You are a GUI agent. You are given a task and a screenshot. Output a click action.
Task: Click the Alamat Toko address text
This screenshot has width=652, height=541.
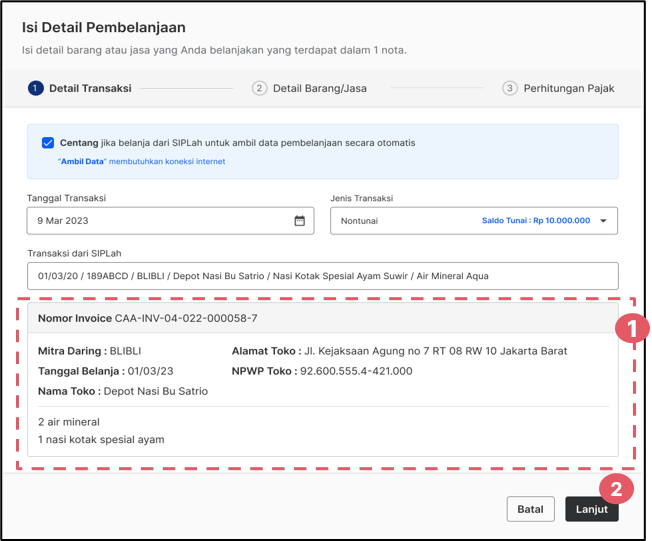tap(399, 351)
